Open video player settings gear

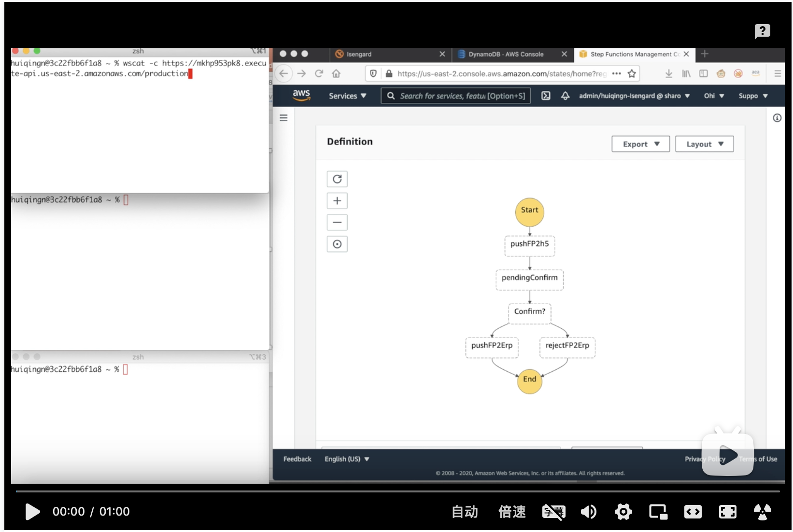623,511
